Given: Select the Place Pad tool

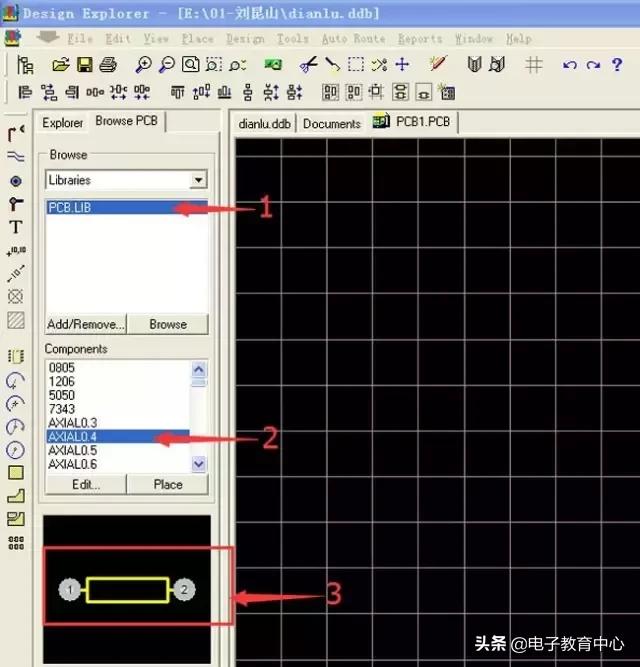Looking at the screenshot, I should [x=15, y=181].
